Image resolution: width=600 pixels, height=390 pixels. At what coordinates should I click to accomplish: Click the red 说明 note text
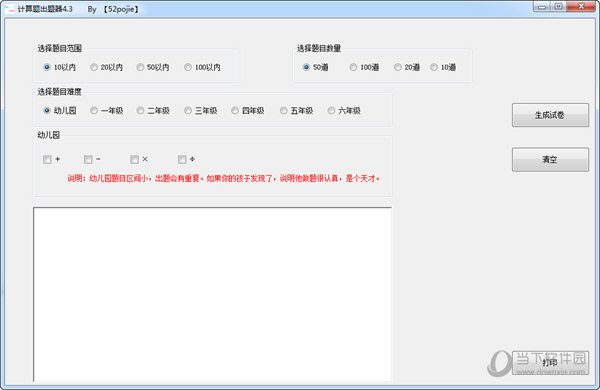click(224, 178)
